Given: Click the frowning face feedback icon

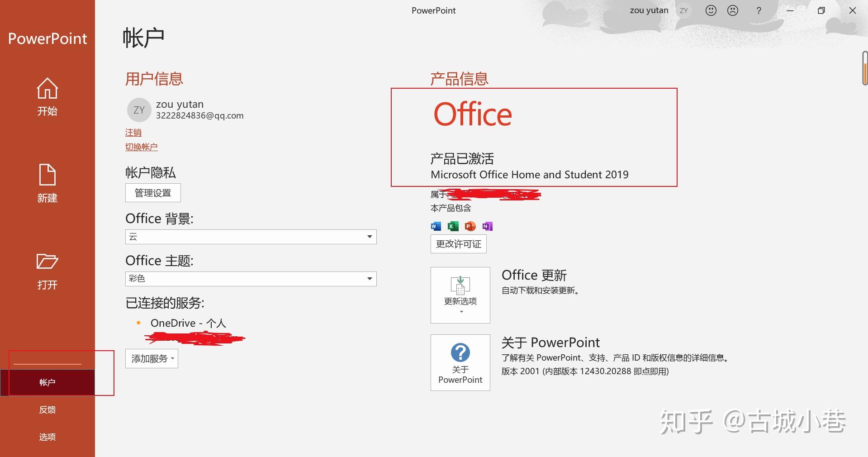Looking at the screenshot, I should 733,10.
